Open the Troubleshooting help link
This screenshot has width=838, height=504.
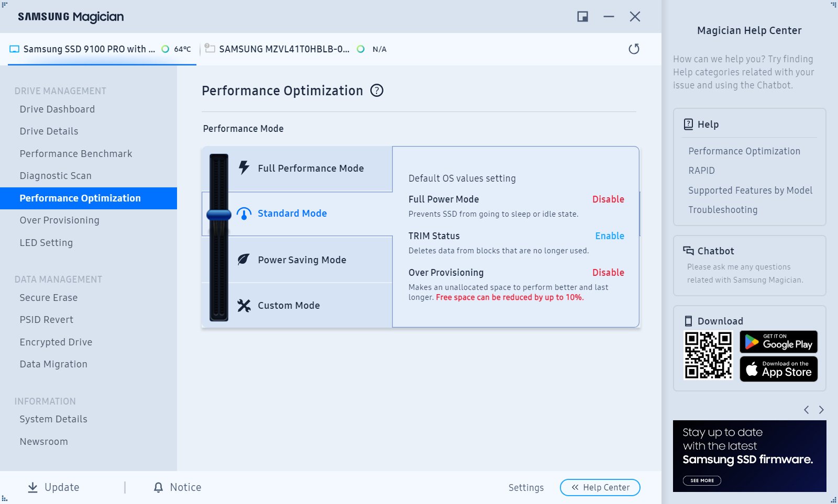pos(723,210)
